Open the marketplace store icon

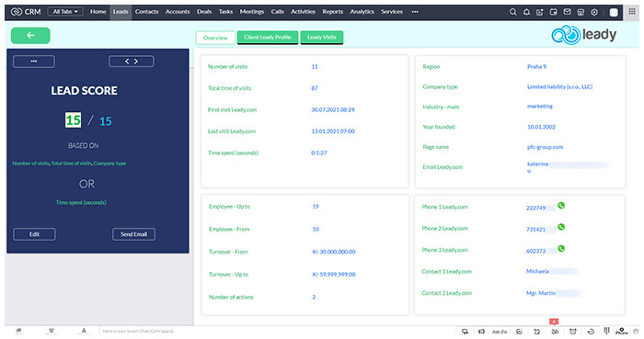[x=581, y=12]
